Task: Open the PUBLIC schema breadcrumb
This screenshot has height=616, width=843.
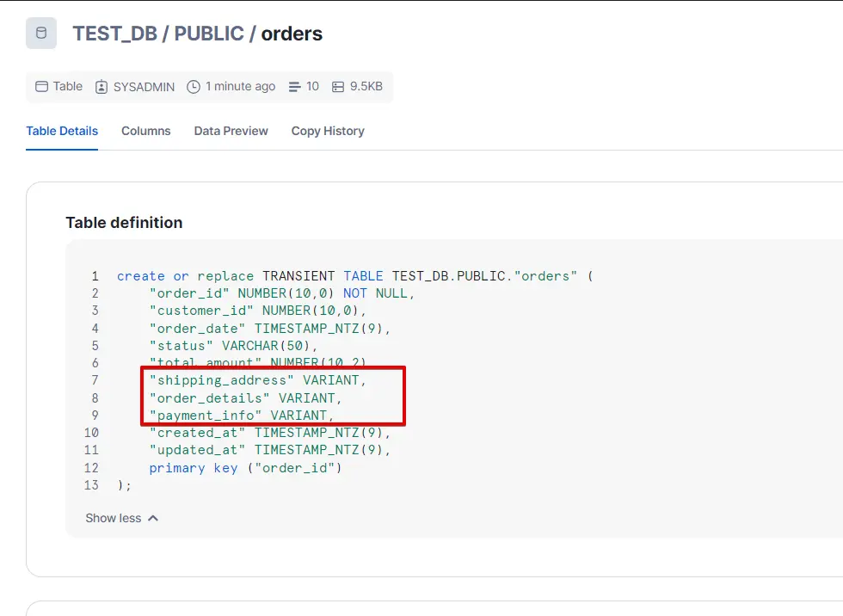Action: [209, 34]
